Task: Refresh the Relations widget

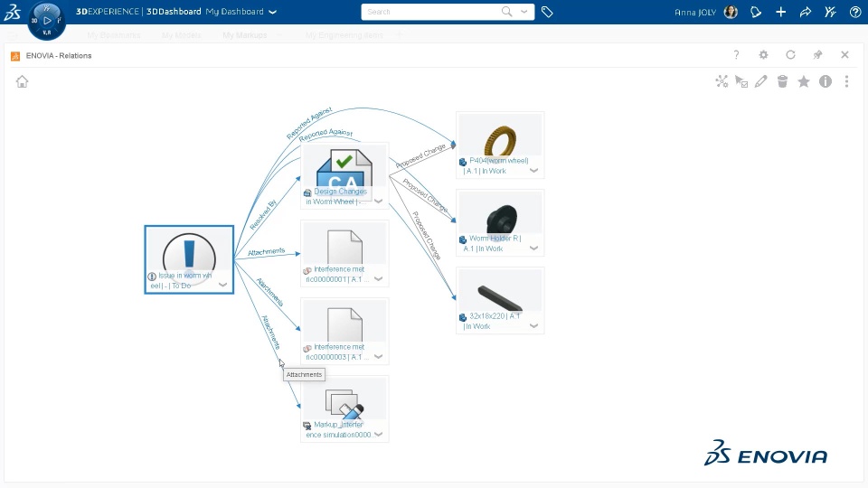Action: click(790, 55)
